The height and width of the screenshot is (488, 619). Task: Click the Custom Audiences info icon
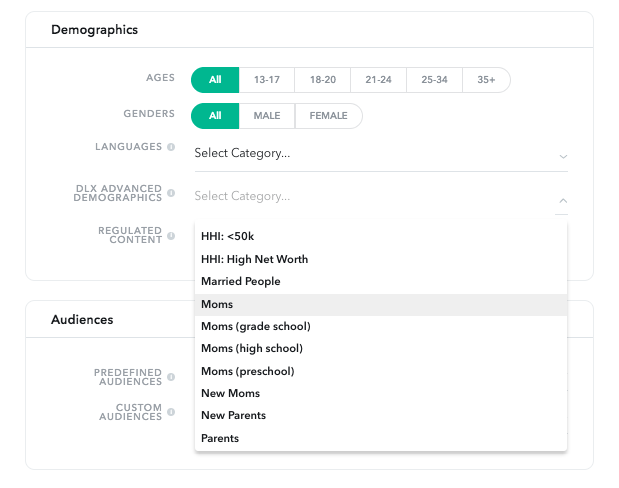(171, 412)
